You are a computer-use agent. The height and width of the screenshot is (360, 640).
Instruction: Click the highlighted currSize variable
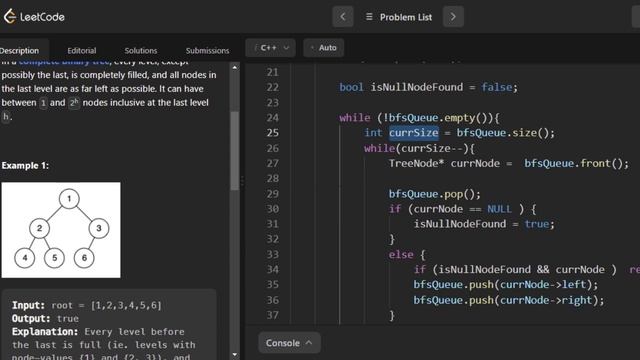413,133
